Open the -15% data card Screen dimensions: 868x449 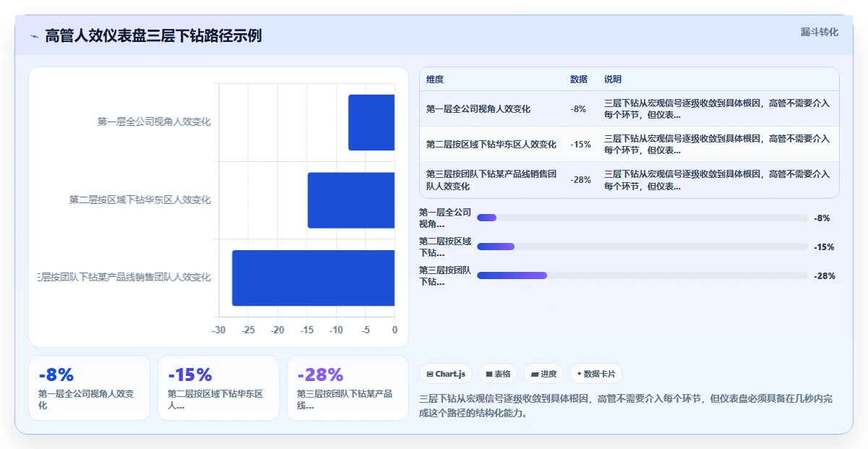(218, 388)
